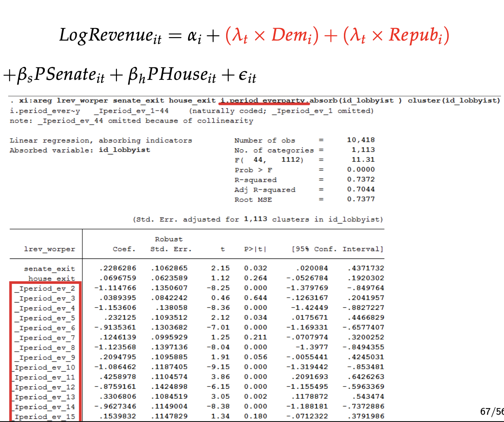This screenshot has height=422, width=504.
Task: Select the _Iperiod_ev_6 row label
Action: point(45,328)
